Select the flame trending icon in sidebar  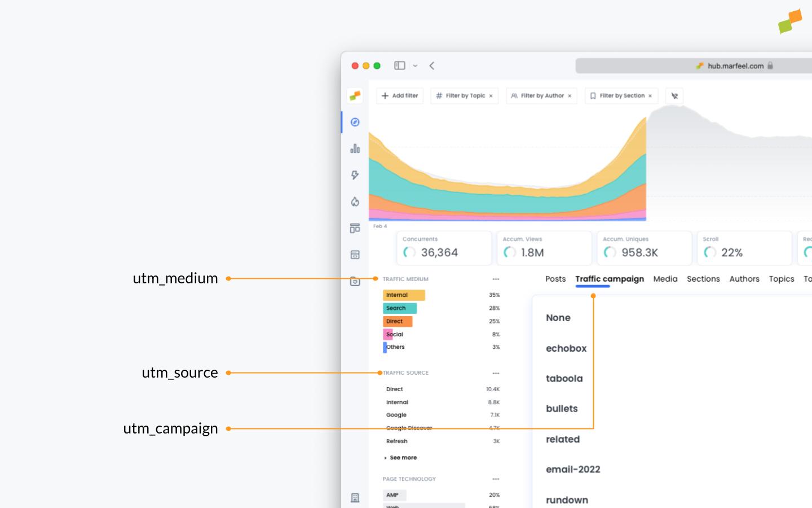[x=355, y=200]
